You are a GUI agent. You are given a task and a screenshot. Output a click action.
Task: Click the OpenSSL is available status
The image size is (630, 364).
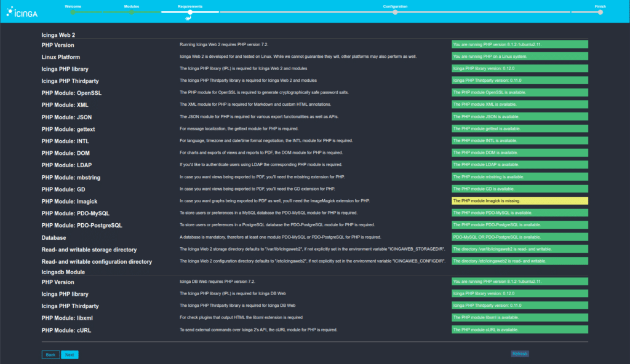click(519, 92)
